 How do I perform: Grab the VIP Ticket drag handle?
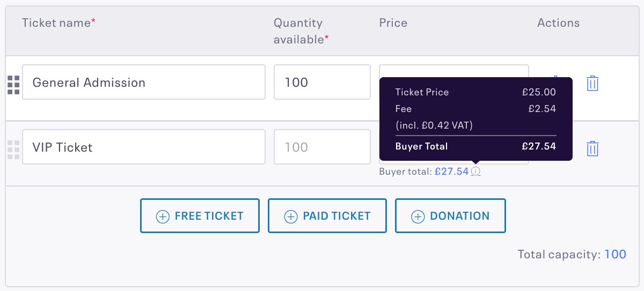pos(13,150)
